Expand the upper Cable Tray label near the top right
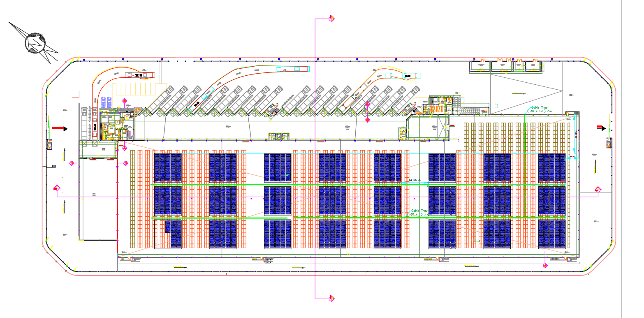Screen dimensions: 644x318 (539, 108)
